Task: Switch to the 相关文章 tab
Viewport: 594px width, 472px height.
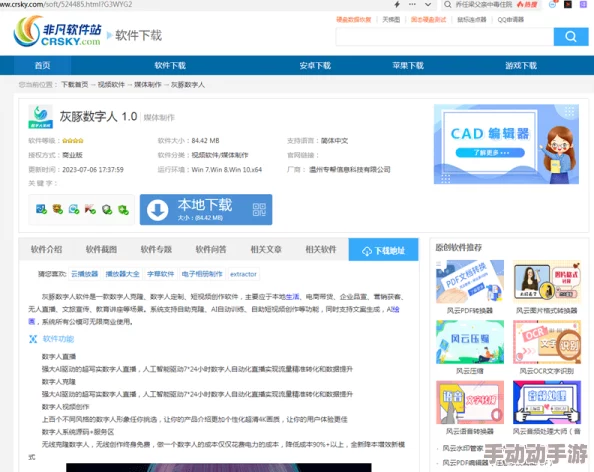Action: (x=266, y=249)
